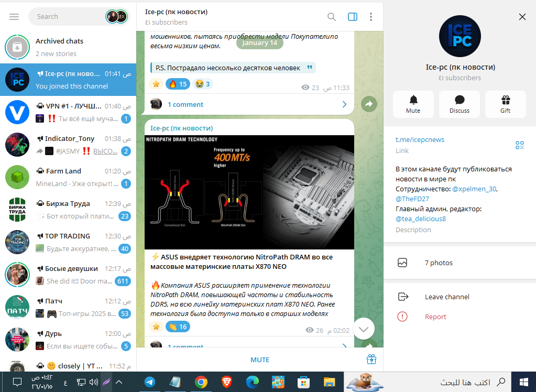Screen dimensions: 536x392
Task: Show hidden tray icons caret
Action: [118, 382]
